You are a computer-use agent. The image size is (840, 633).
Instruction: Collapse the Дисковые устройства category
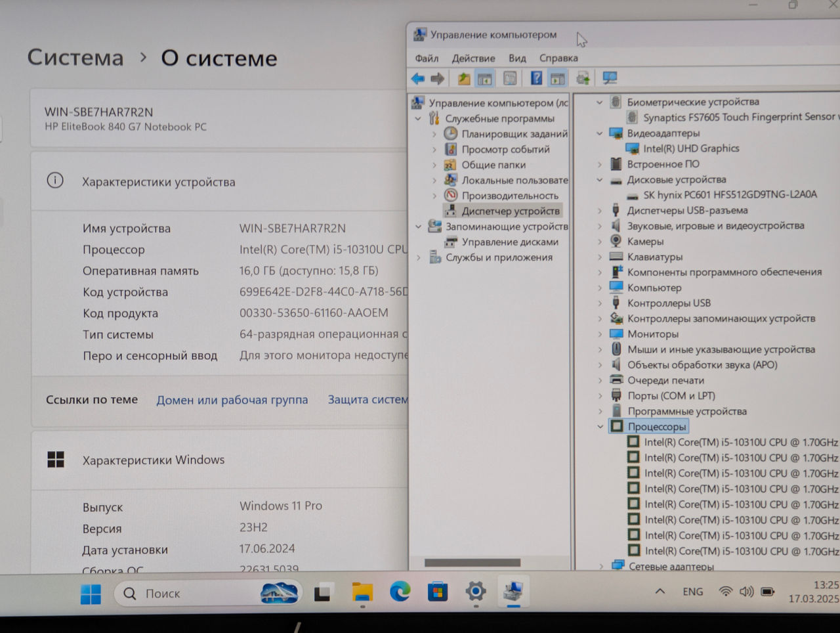(x=599, y=179)
